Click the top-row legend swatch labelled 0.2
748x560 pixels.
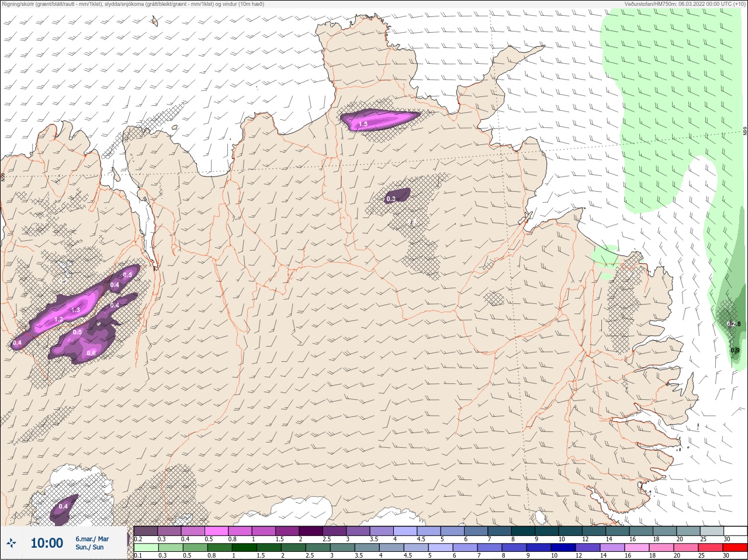(x=146, y=531)
